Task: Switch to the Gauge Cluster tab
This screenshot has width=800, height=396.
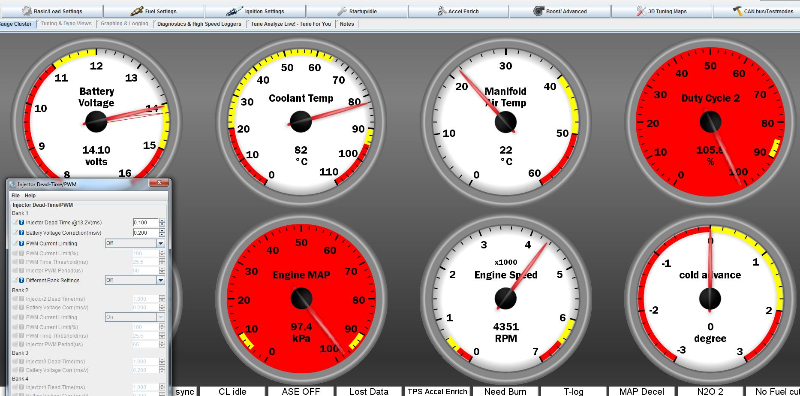Action: [x=17, y=23]
